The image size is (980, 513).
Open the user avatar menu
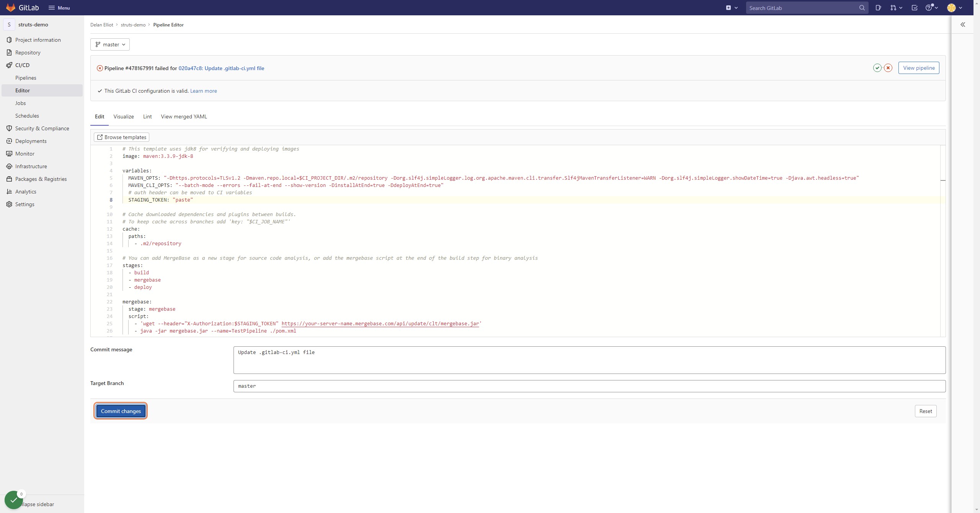[954, 8]
